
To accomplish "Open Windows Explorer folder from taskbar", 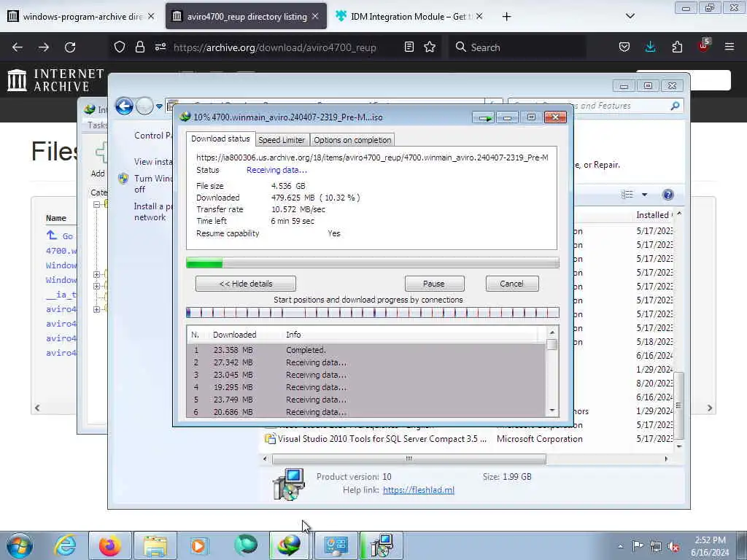I will click(155, 545).
